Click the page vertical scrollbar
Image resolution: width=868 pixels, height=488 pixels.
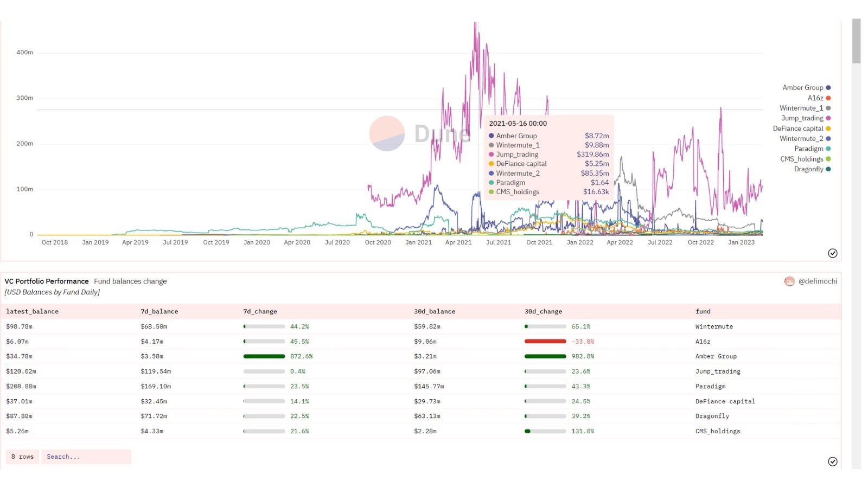pyautogui.click(x=856, y=41)
